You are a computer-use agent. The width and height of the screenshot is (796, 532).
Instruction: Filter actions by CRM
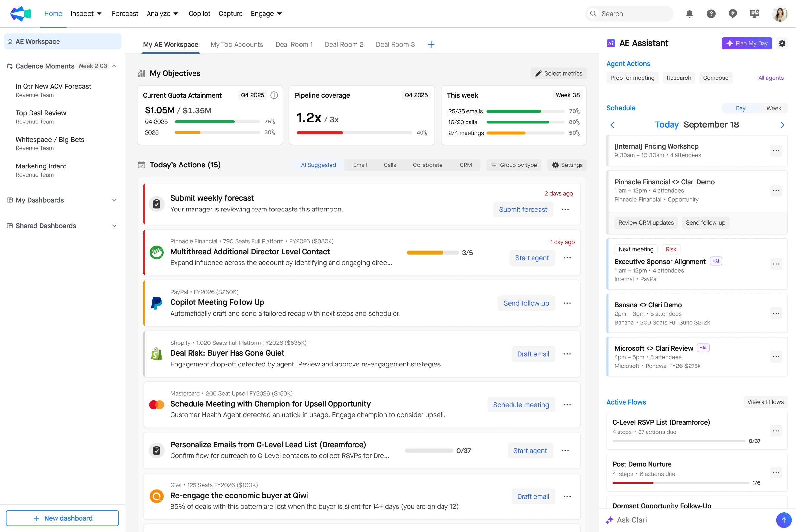click(x=466, y=165)
